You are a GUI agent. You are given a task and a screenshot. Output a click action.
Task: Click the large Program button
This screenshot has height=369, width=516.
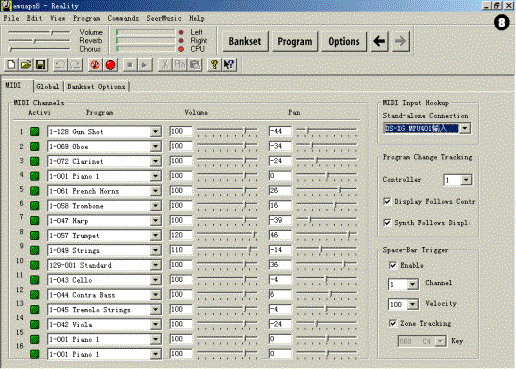[295, 41]
